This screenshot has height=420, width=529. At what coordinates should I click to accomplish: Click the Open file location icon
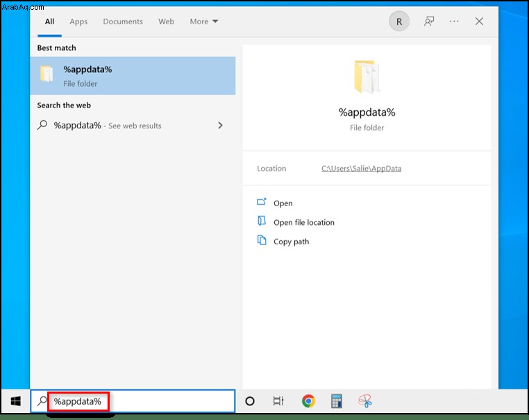point(262,221)
